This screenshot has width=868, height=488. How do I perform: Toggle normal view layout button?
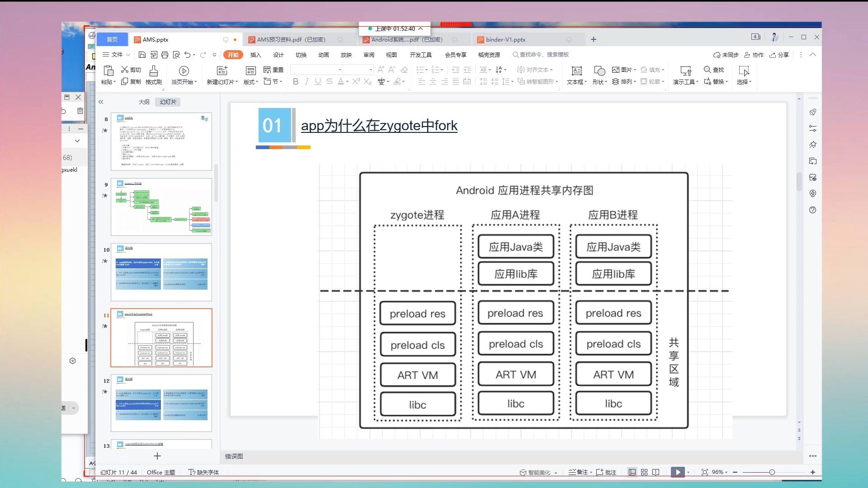click(x=632, y=472)
